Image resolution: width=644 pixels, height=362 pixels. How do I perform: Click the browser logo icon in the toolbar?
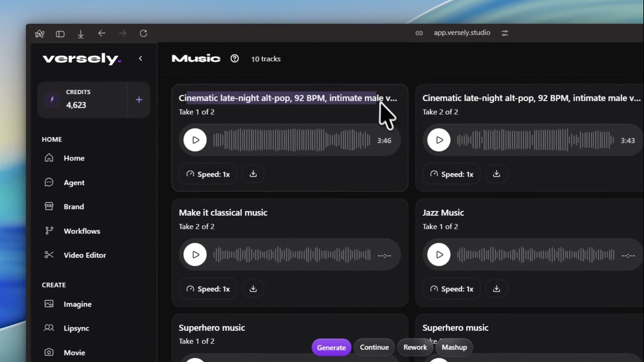[39, 34]
